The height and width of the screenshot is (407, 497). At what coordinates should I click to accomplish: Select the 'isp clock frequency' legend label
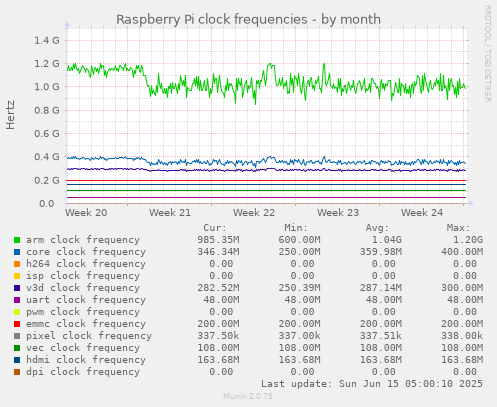point(83,276)
